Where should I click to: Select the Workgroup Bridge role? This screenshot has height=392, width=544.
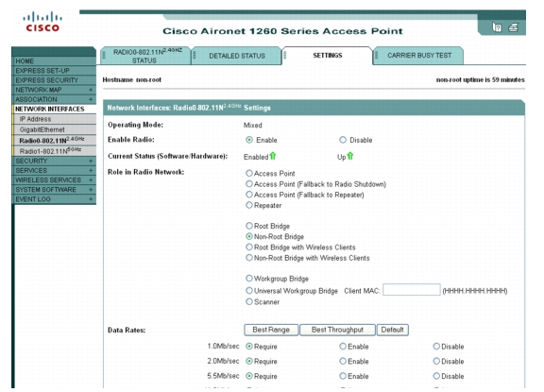point(249,279)
